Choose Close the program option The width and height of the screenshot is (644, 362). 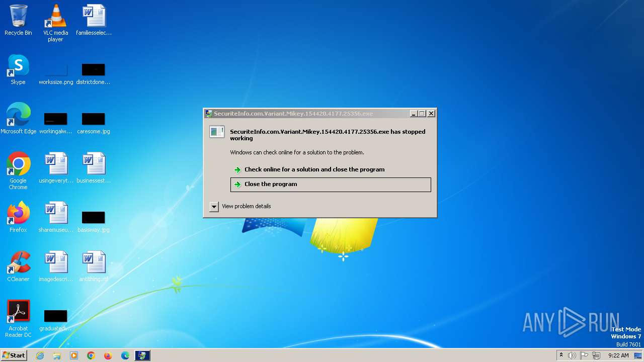click(x=331, y=185)
